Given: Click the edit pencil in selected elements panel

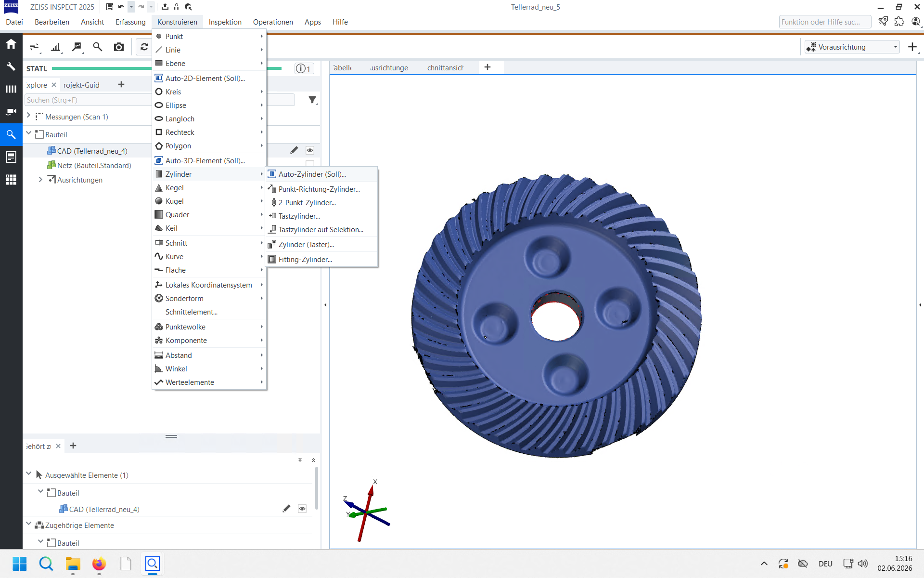Looking at the screenshot, I should pos(286,509).
